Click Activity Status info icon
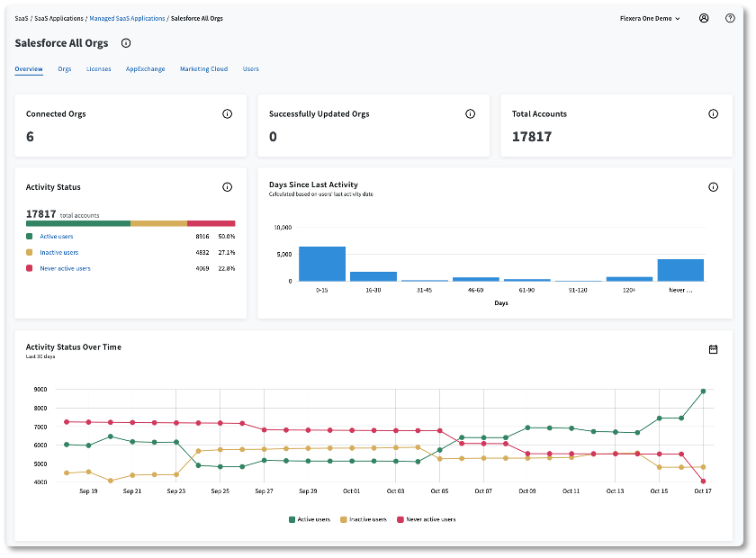The height and width of the screenshot is (558, 756). pos(227,187)
